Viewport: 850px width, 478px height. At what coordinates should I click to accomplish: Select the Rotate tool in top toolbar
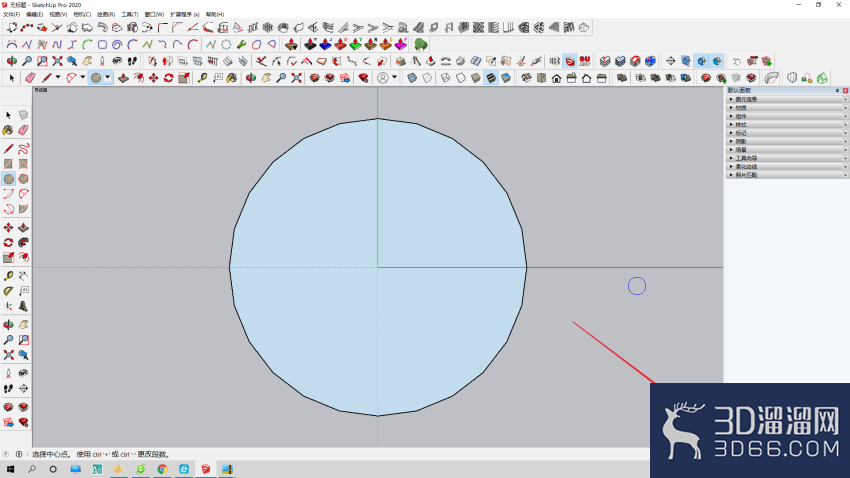click(x=169, y=78)
